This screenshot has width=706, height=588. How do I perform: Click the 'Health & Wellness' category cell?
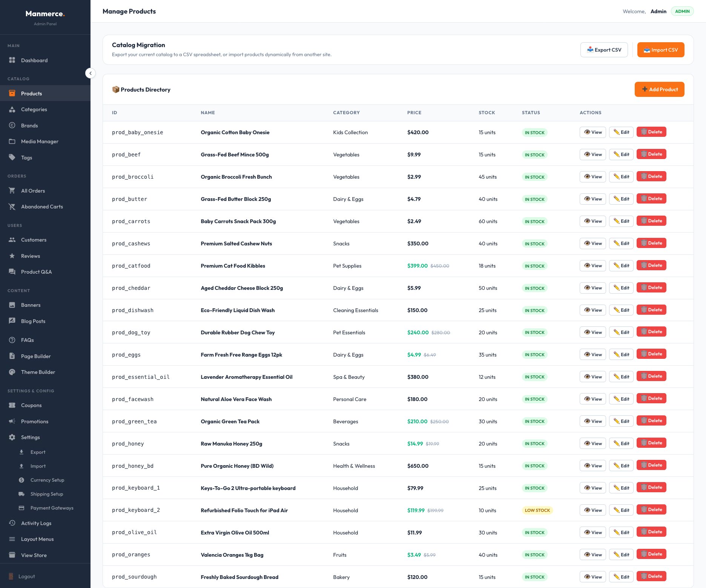[354, 466]
